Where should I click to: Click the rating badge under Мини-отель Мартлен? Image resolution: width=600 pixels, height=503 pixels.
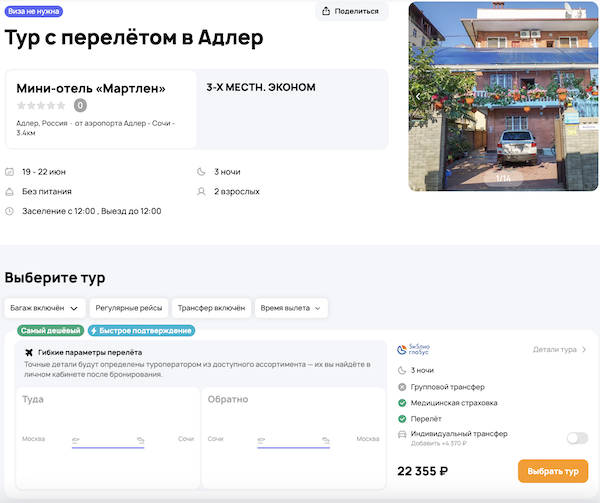click(80, 105)
